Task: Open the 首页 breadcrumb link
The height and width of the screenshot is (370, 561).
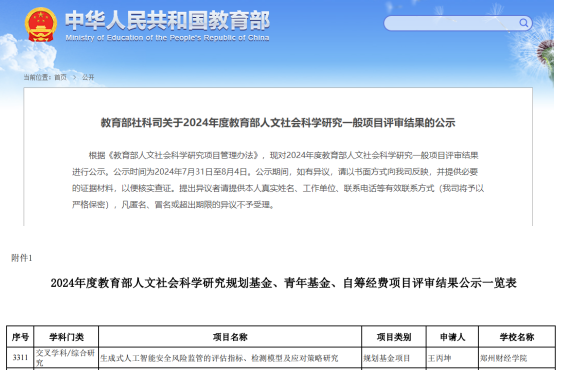Action: (x=60, y=77)
